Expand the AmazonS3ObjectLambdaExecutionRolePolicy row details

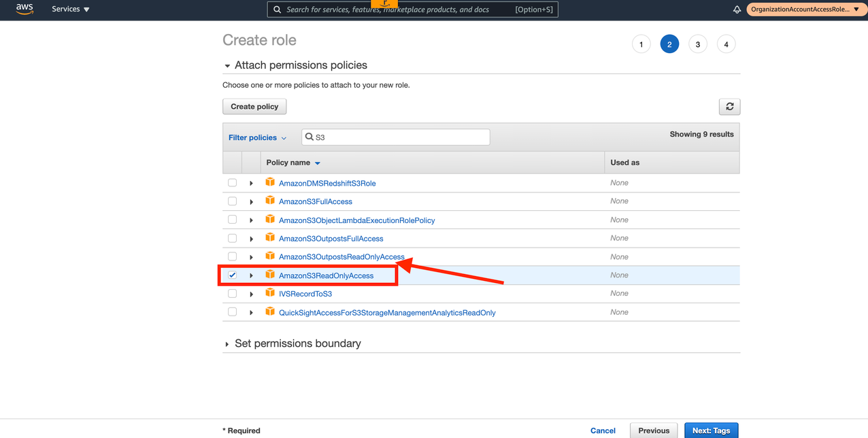click(251, 220)
